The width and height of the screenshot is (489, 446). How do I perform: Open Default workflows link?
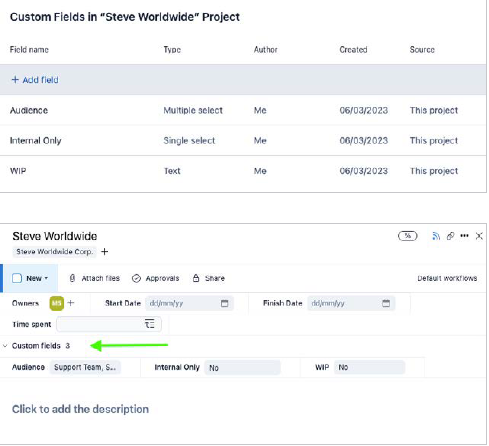coord(447,278)
